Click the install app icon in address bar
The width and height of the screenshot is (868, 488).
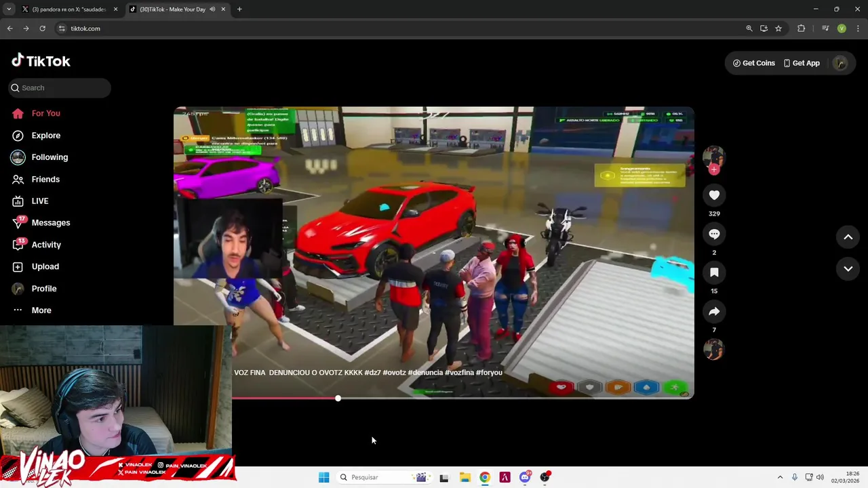tap(764, 28)
